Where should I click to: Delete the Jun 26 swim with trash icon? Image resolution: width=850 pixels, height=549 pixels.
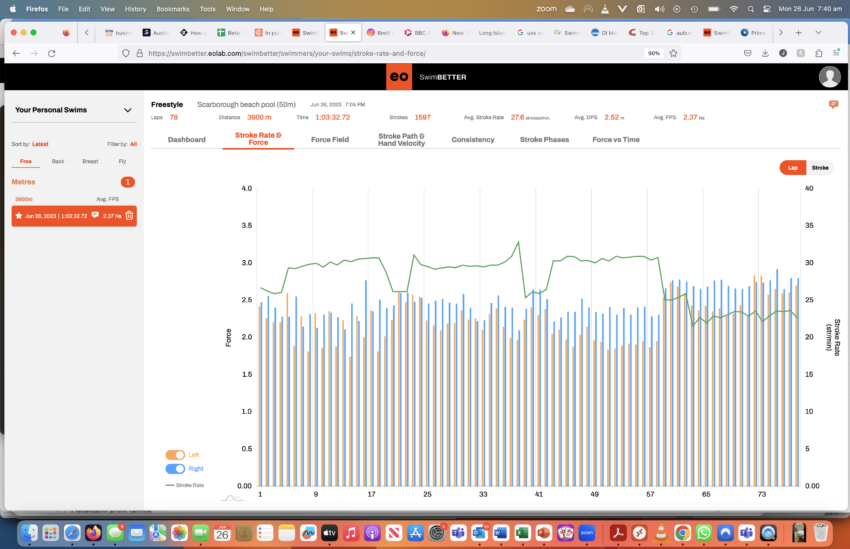click(130, 215)
